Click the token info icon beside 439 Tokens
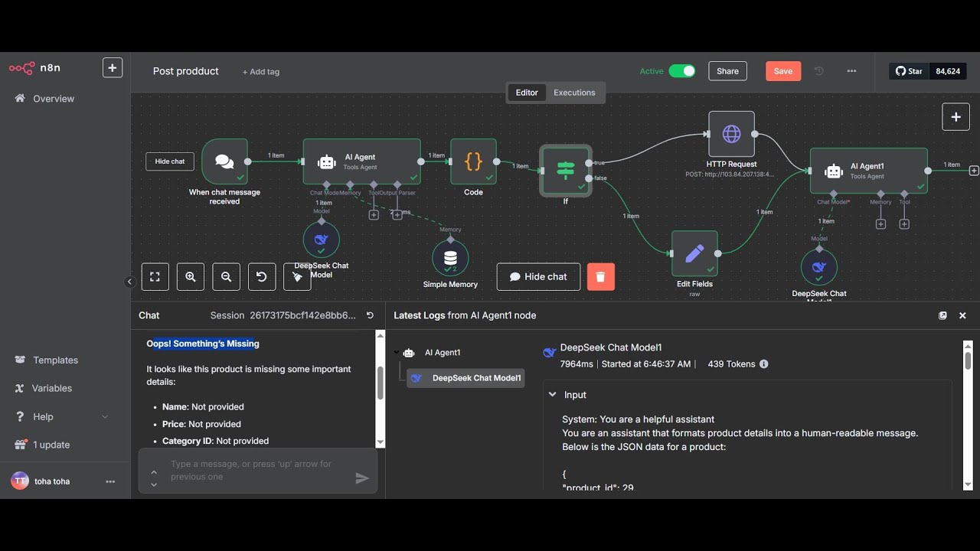Viewport: 980px width, 551px height. pyautogui.click(x=763, y=364)
